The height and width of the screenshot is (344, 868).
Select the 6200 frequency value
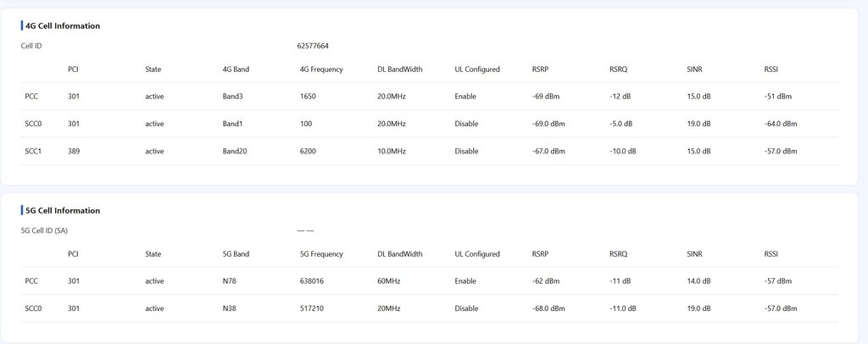coord(309,152)
